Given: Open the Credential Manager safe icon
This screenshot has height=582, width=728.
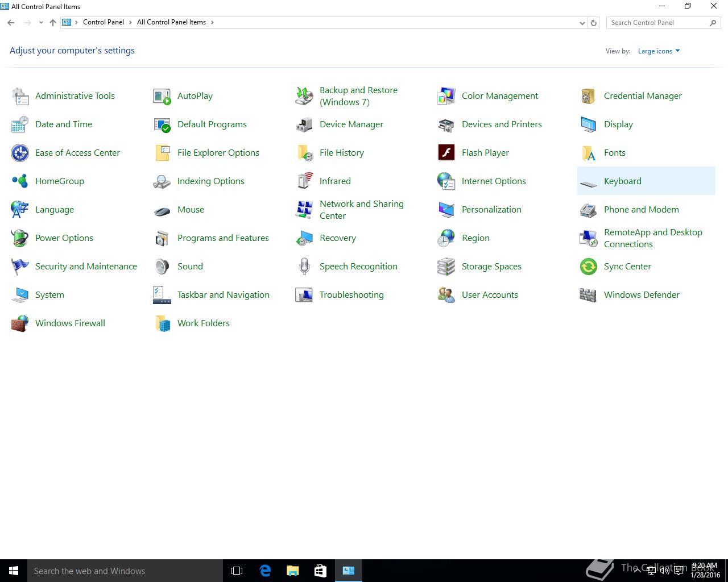Looking at the screenshot, I should [x=589, y=96].
